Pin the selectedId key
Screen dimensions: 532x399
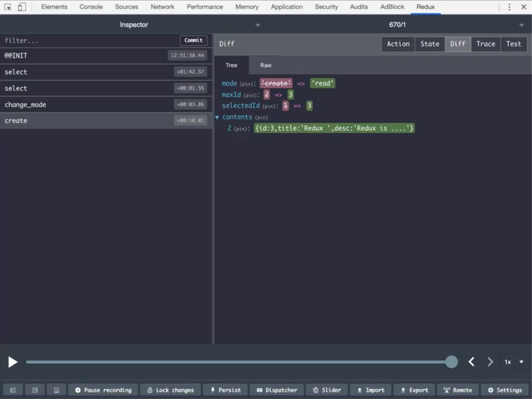(269, 106)
